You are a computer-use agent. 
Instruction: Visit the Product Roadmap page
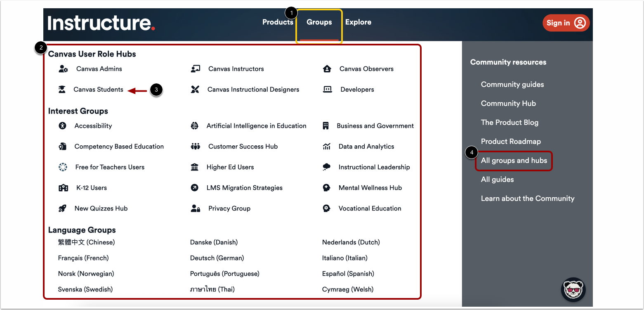tap(510, 141)
